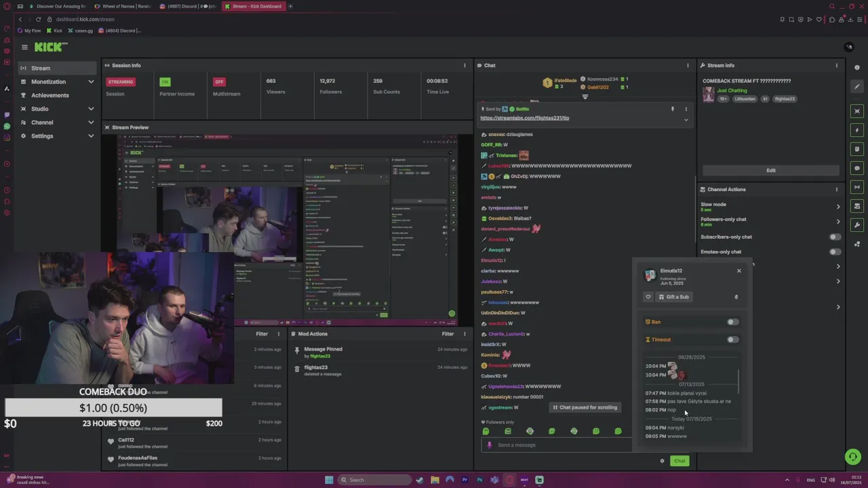Open Mod Actions three-dot menu

point(465,334)
